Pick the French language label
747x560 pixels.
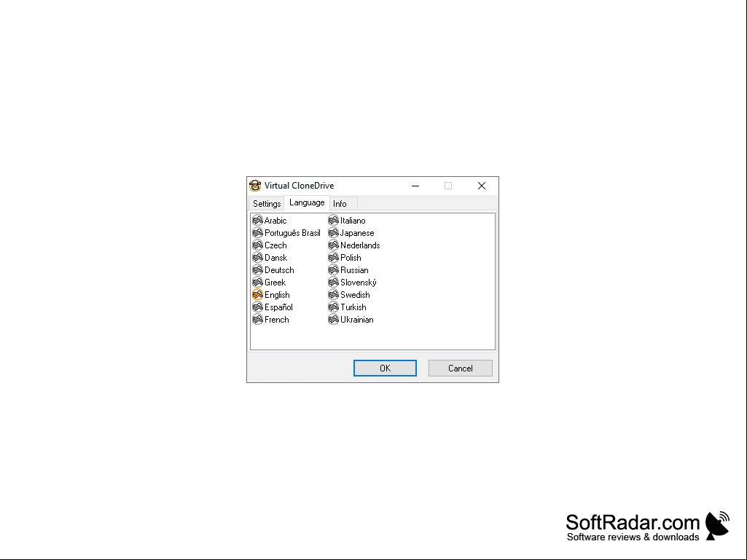(277, 320)
